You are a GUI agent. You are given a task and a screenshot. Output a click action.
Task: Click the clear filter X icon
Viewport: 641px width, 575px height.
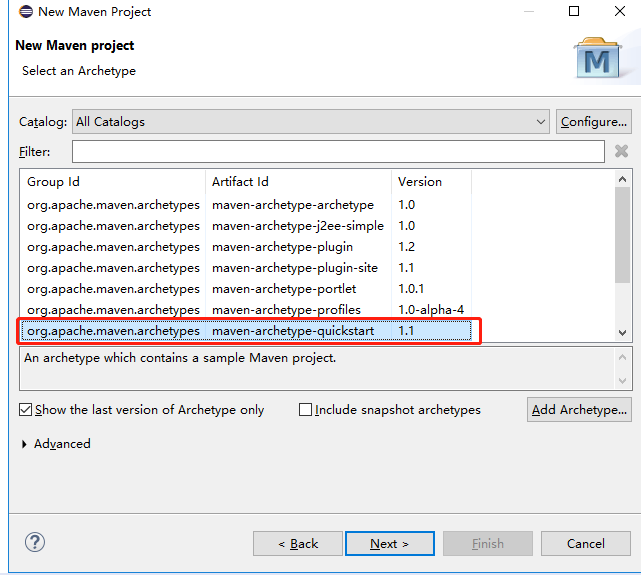click(621, 151)
